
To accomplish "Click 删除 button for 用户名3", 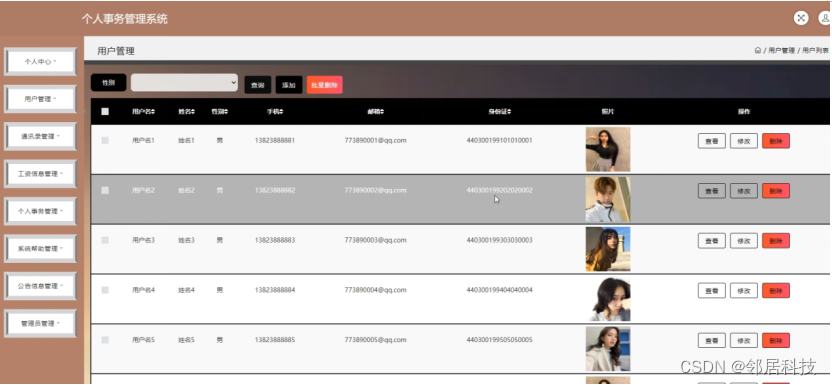I will pyautogui.click(x=776, y=241).
